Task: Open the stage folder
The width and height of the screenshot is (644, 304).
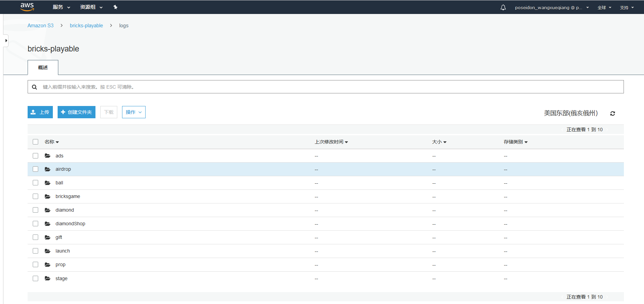Action: click(61, 278)
